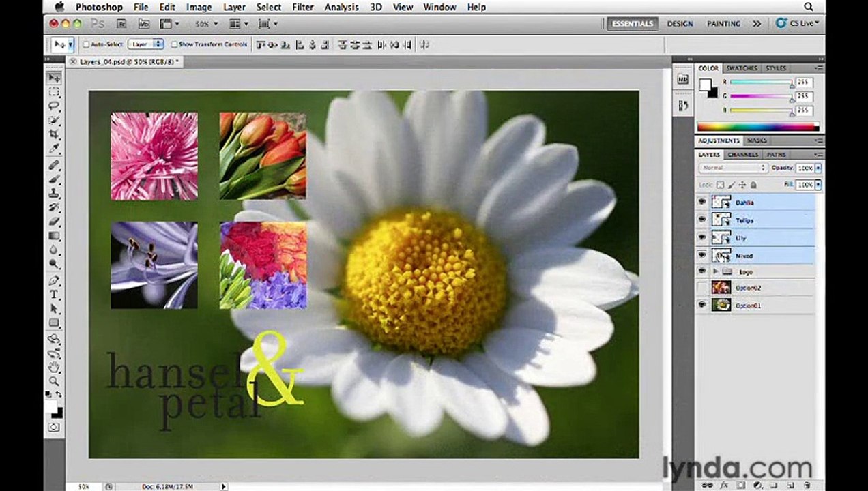868x491 pixels.
Task: Toggle Quick Mask mode
Action: click(x=54, y=428)
